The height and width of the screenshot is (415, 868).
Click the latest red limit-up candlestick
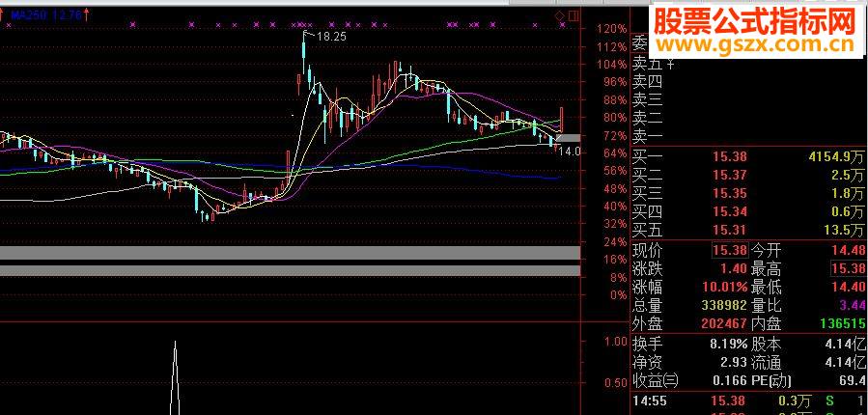pyautogui.click(x=562, y=120)
